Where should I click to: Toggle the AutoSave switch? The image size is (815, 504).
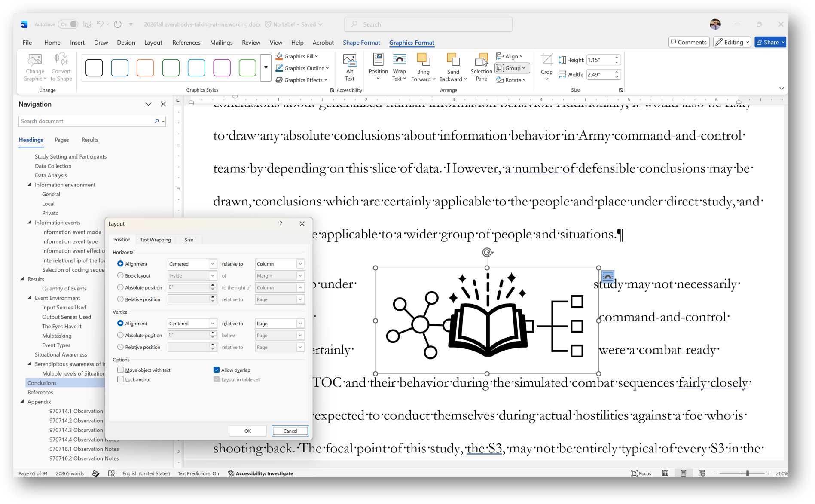point(68,24)
